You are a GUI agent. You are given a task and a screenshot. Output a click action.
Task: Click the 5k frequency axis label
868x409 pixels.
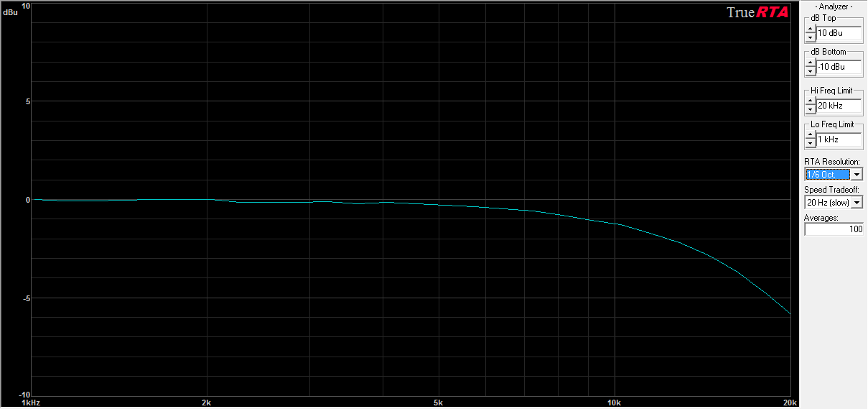438,403
